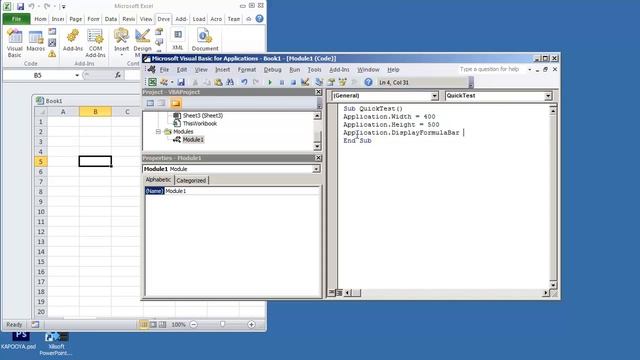Click the Paste icon in the VBA toolbar
This screenshot has height=360, width=640.
[x=218, y=82]
